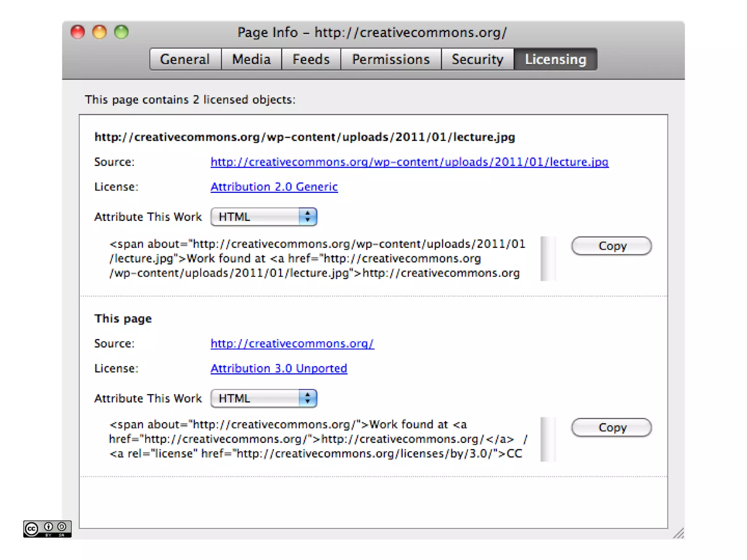This screenshot has height=560, width=747.
Task: Follow the Attribution 3.0 Unported license link
Action: tap(279, 368)
